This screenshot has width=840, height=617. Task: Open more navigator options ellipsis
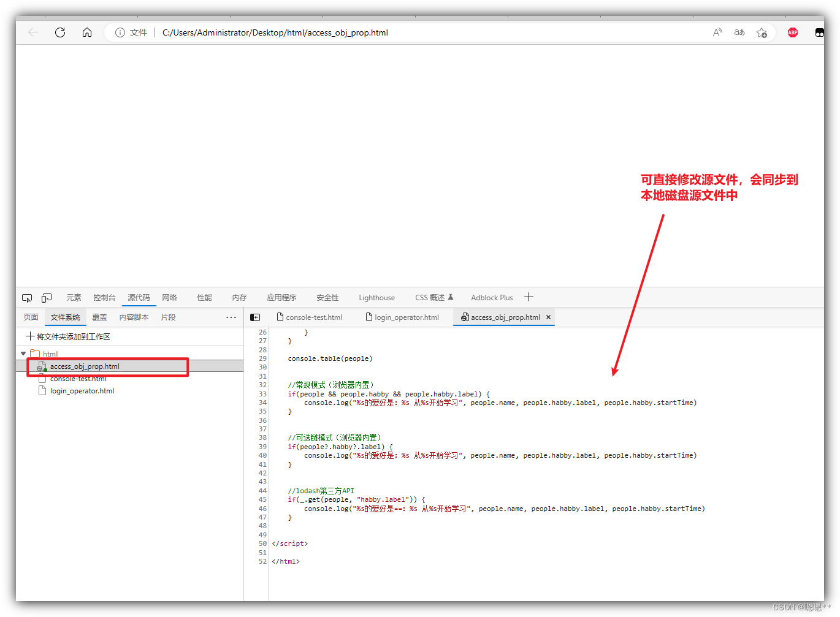(x=231, y=317)
